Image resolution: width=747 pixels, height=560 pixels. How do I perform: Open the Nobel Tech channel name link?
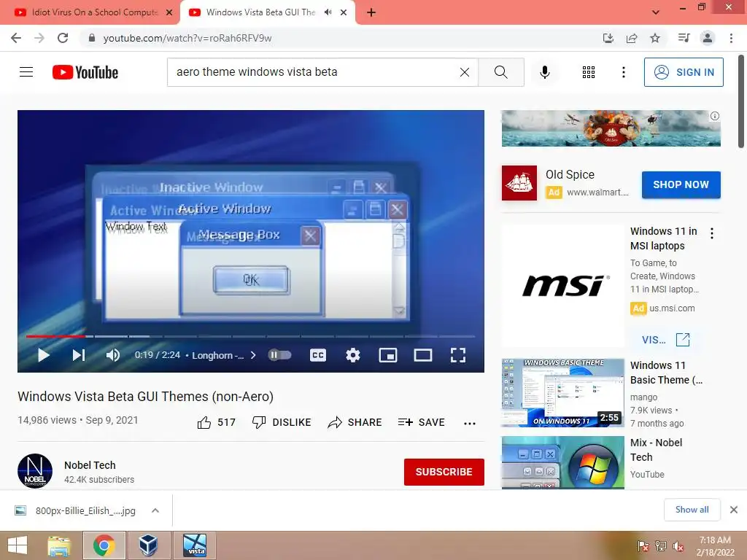[x=90, y=465]
